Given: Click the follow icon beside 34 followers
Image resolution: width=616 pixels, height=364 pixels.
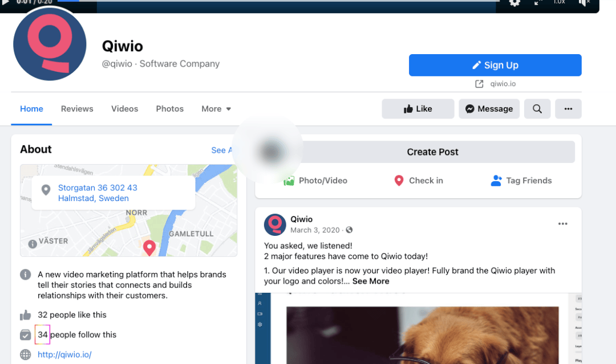Looking at the screenshot, I should (x=26, y=334).
